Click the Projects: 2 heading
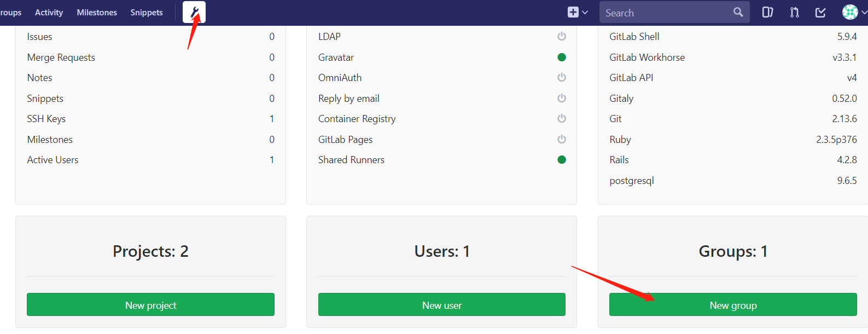Image resolution: width=868 pixels, height=334 pixels. pos(150,251)
